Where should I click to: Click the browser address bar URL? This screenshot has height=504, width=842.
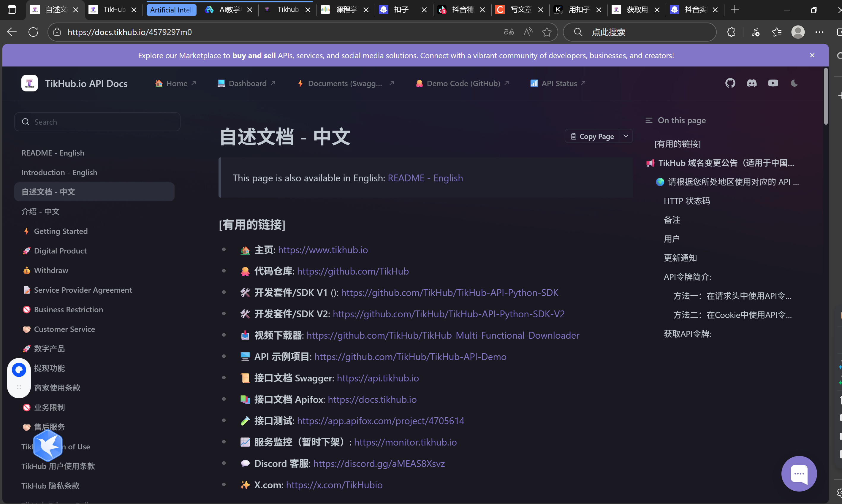[130, 32]
